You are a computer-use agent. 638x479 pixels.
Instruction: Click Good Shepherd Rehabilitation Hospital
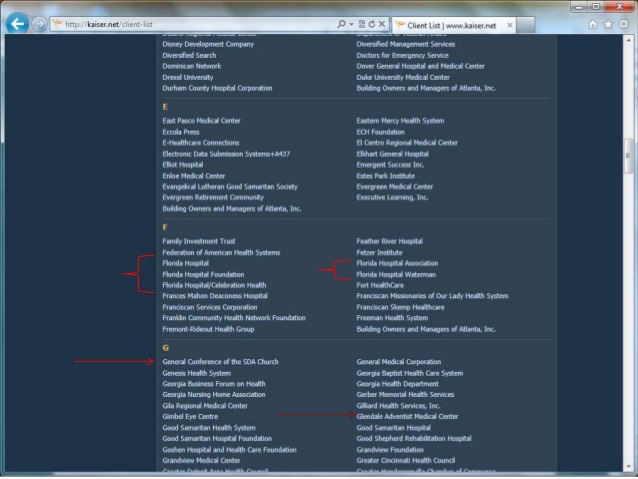pos(414,438)
